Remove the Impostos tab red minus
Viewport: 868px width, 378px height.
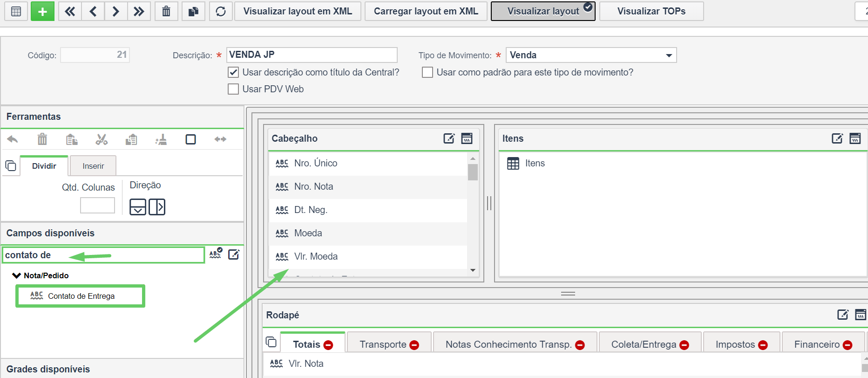763,345
